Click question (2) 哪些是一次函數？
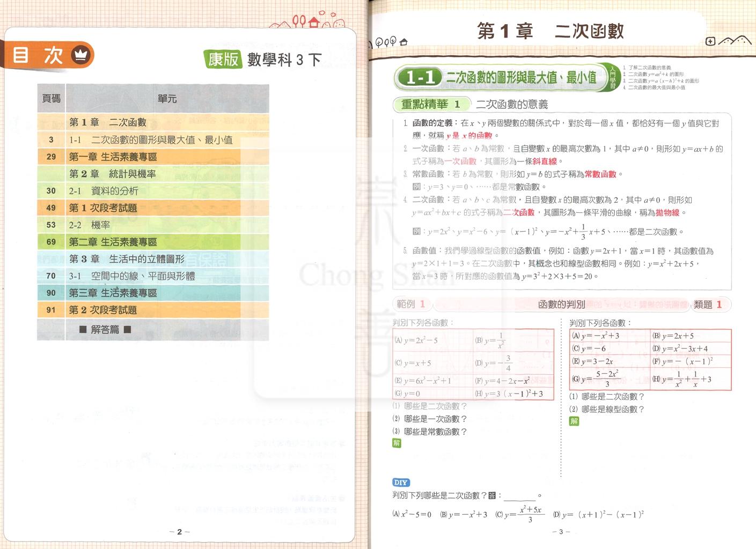The height and width of the screenshot is (549, 756). (430, 419)
